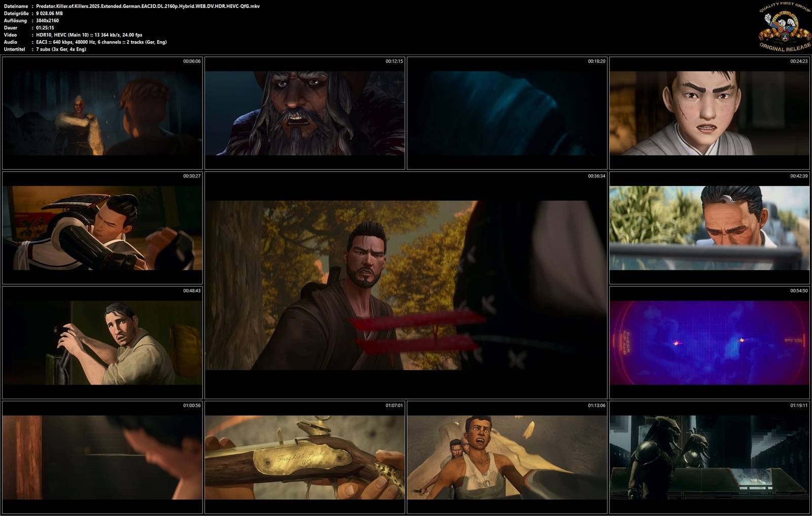Open the thumbnail at 01:00:56
Image resolution: width=812 pixels, height=516 pixels.
[x=103, y=457]
